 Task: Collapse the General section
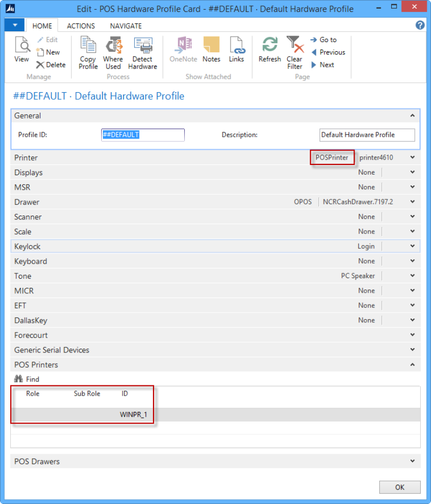(x=412, y=115)
